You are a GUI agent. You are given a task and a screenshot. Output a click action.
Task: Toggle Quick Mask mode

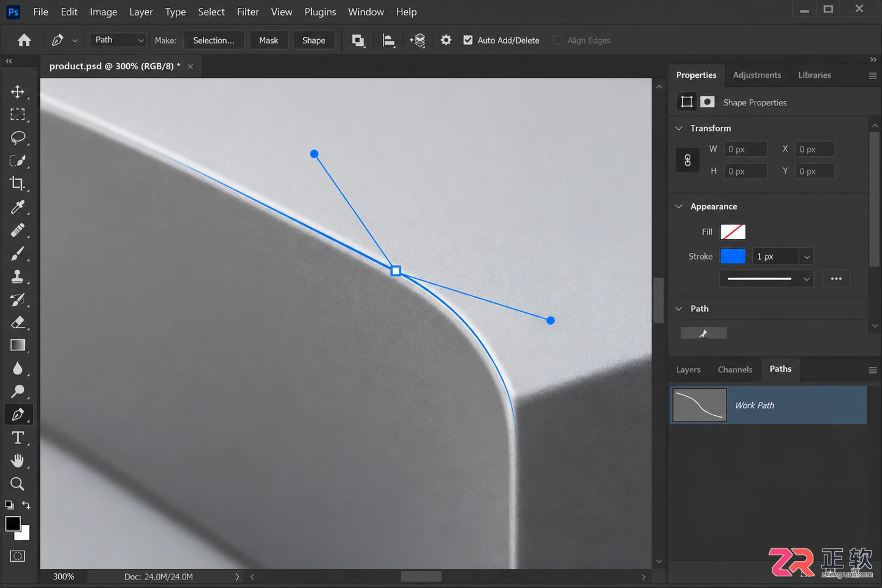(x=17, y=556)
